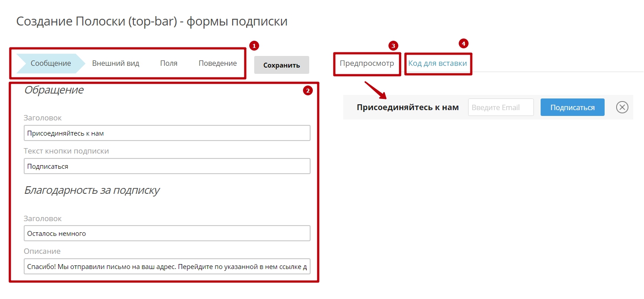Focus the Введите Email field
Viewport: 644px width, 299px height.
pyautogui.click(x=500, y=107)
